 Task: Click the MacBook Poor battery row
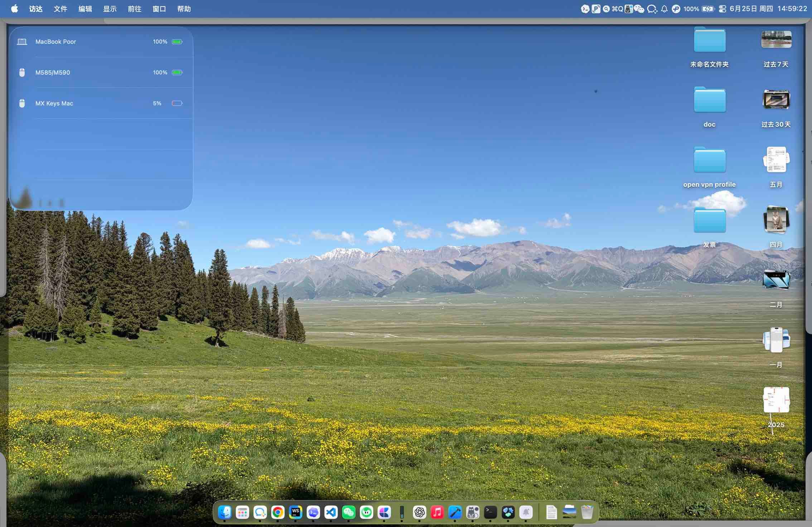point(101,42)
